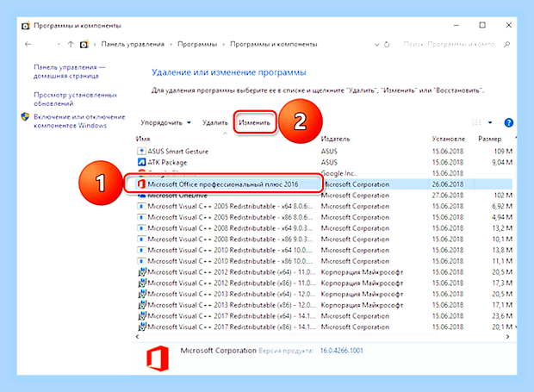Open Включение или отключение компонентов Windows

pos(79,121)
